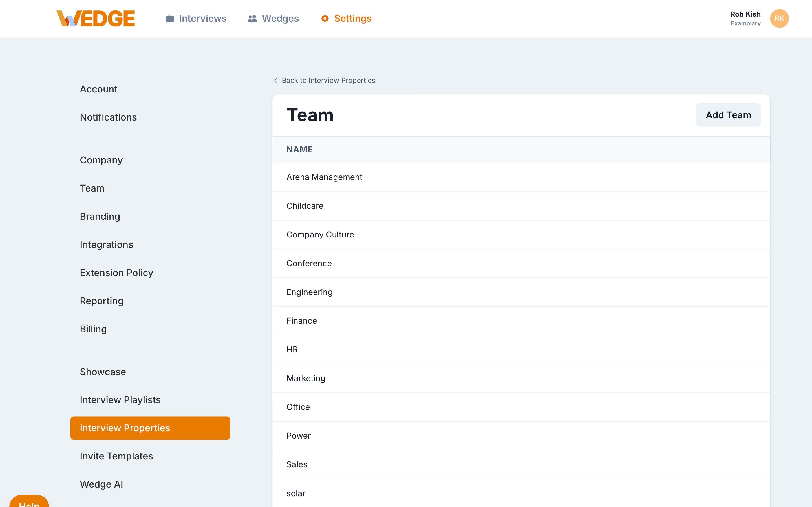Select Wedge AI in the sidebar
This screenshot has height=507, width=812.
coord(101,484)
